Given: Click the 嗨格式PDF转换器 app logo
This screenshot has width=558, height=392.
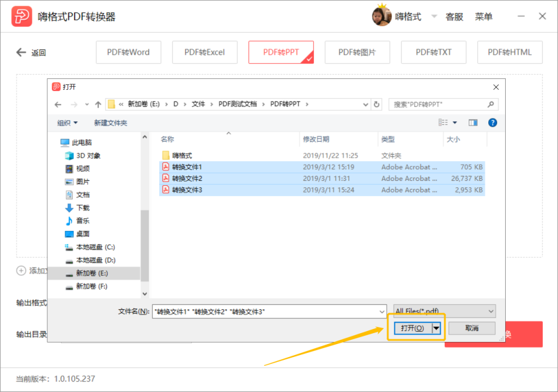Looking at the screenshot, I should 22,16.
